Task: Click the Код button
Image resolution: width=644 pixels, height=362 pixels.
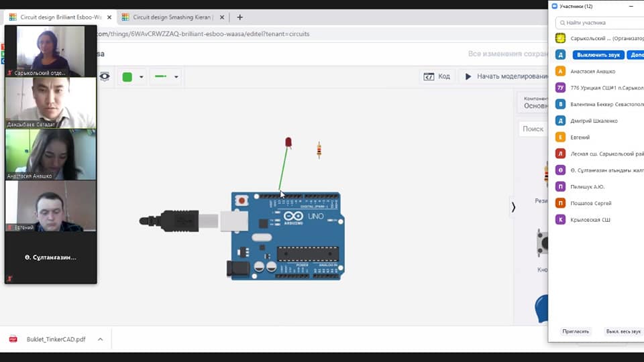Action: click(437, 76)
